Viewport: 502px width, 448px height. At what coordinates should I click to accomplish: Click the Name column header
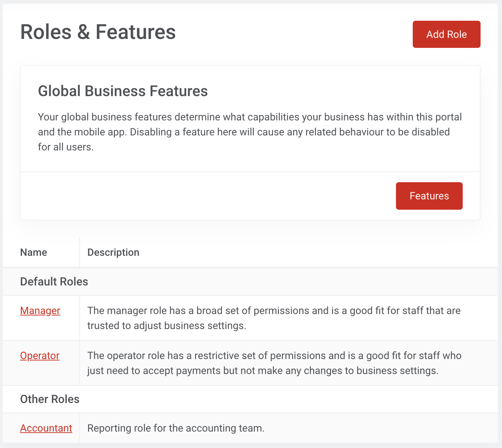click(34, 253)
